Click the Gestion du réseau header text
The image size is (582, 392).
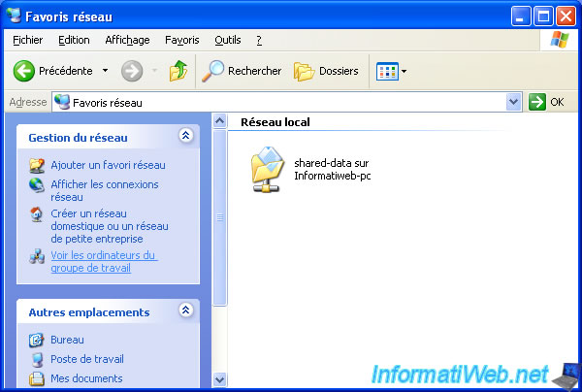78,138
